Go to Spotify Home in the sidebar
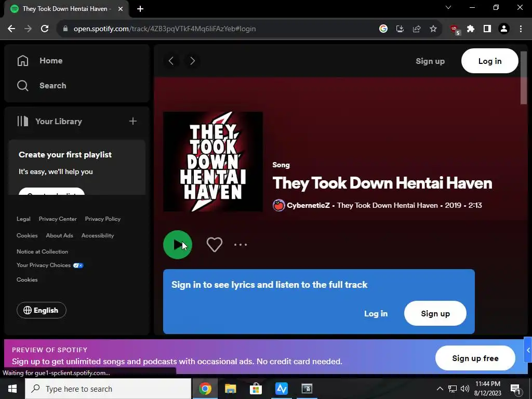 coord(39,61)
